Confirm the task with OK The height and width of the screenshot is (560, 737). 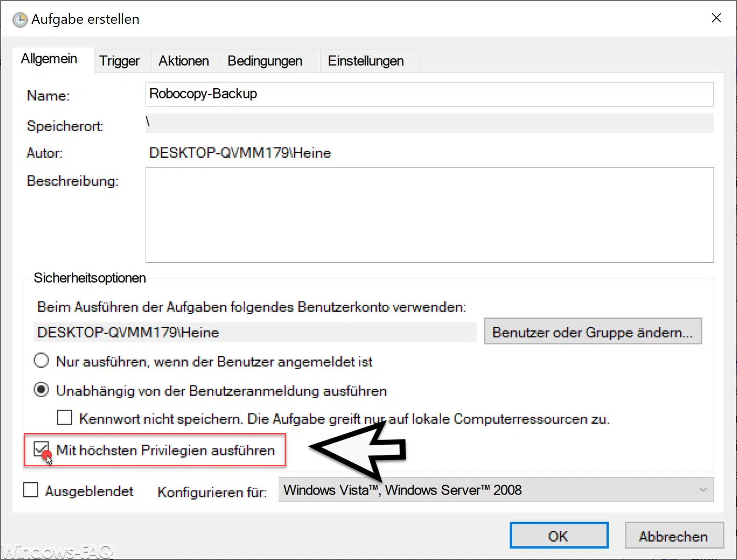pyautogui.click(x=559, y=536)
